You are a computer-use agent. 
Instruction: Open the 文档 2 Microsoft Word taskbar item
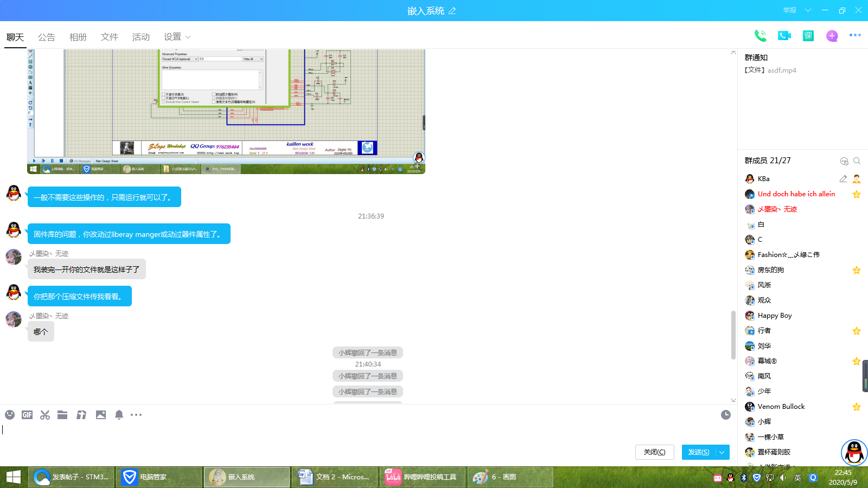[x=335, y=477]
